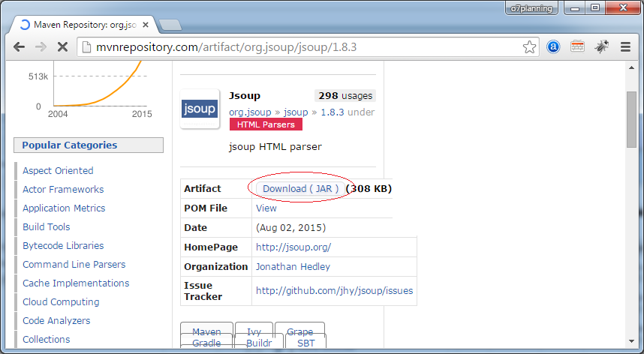Open the jsoup artifact breadcrumb link
The width and height of the screenshot is (644, 354).
point(296,112)
